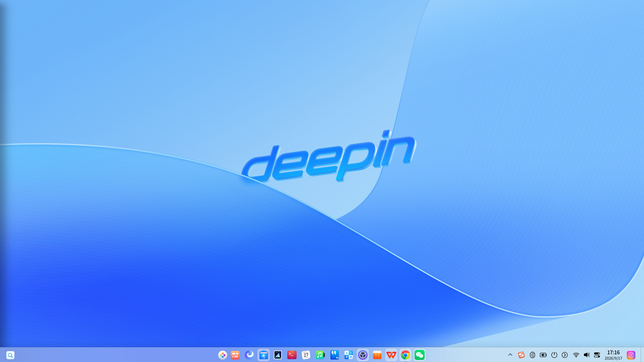The width and height of the screenshot is (644, 362).
Task: Open Google Chrome from dock
Action: pyautogui.click(x=405, y=355)
